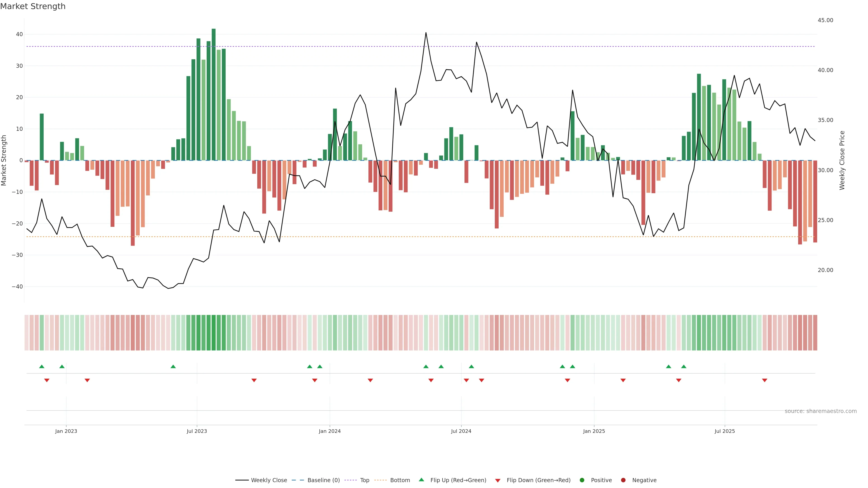Click Positive green circle legend icon

(582, 480)
